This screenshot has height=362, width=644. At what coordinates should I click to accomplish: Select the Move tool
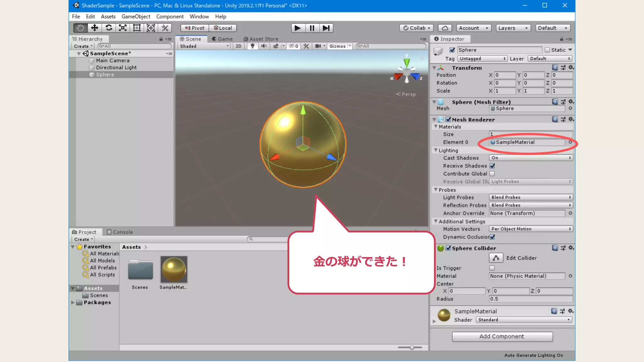coord(94,28)
